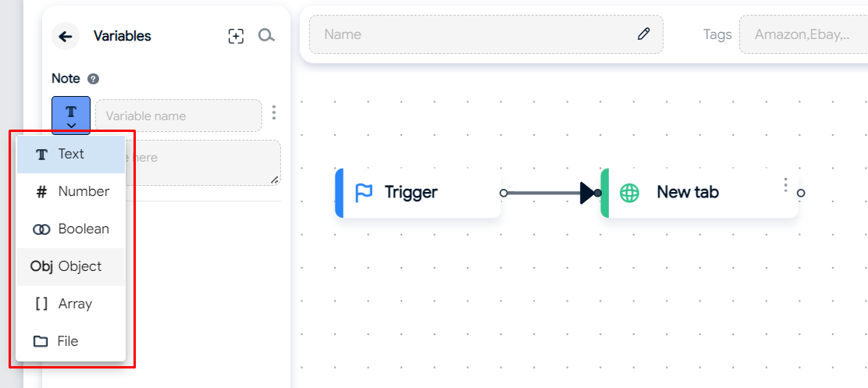The height and width of the screenshot is (388, 868).
Task: Choose Number variable type
Action: point(71,191)
